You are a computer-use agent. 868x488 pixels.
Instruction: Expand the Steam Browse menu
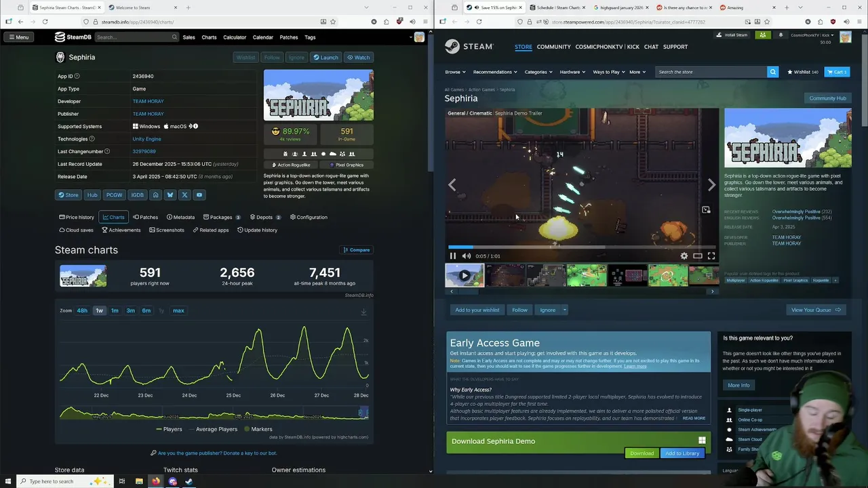point(454,72)
